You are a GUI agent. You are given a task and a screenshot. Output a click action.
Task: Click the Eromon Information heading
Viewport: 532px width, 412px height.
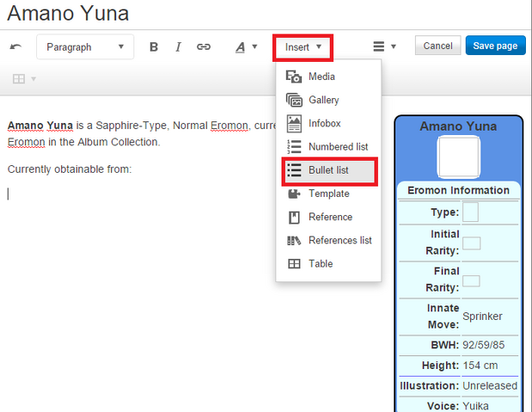click(x=458, y=190)
